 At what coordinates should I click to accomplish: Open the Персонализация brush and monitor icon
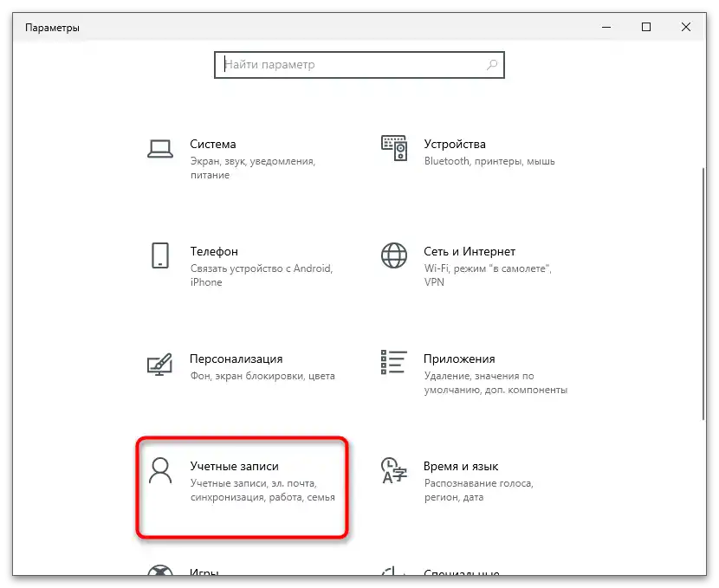[159, 365]
